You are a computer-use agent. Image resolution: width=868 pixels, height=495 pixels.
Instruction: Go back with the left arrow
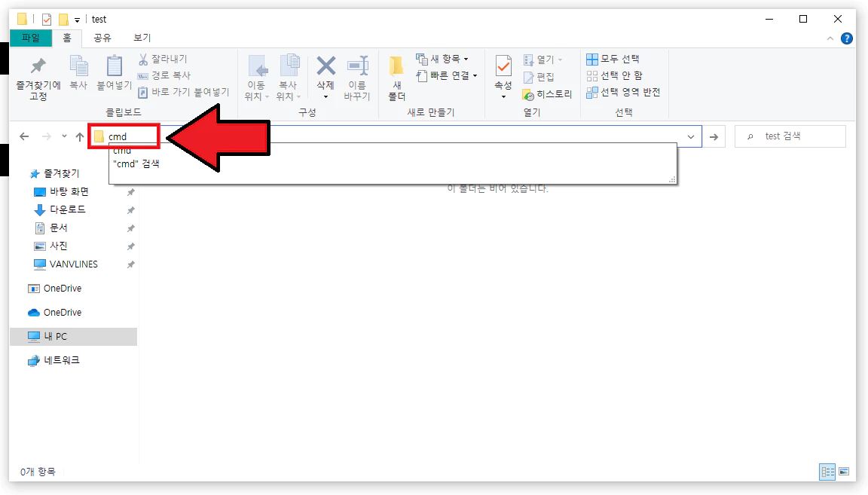pos(24,136)
